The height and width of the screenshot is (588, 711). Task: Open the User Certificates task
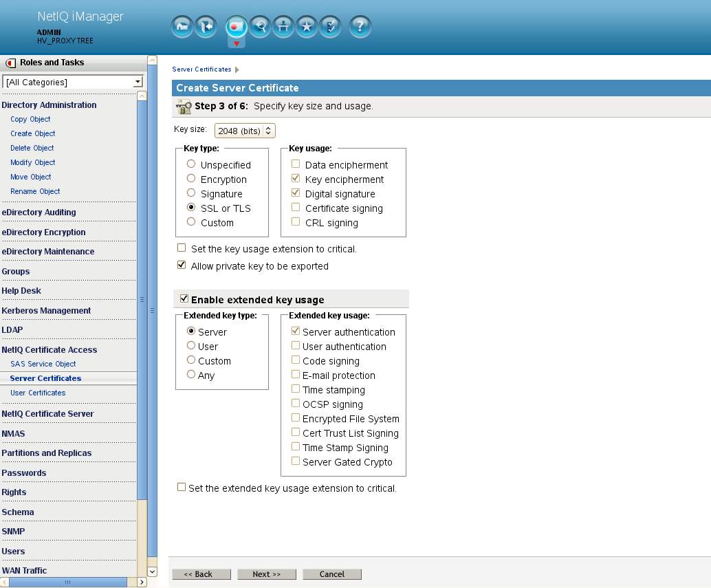pyautogui.click(x=38, y=393)
